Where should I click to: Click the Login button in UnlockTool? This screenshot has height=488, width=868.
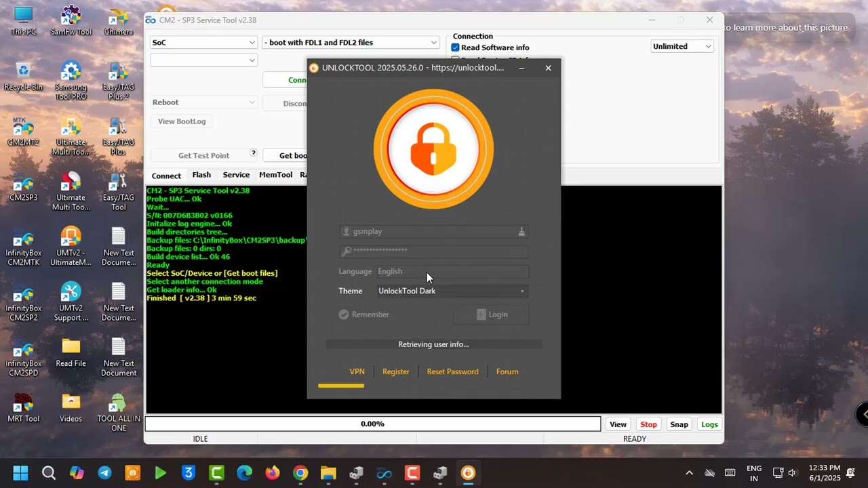[x=491, y=314]
